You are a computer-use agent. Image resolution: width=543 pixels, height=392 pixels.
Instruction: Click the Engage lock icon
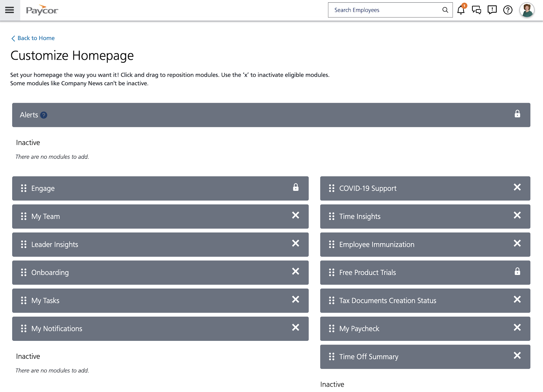tap(296, 187)
